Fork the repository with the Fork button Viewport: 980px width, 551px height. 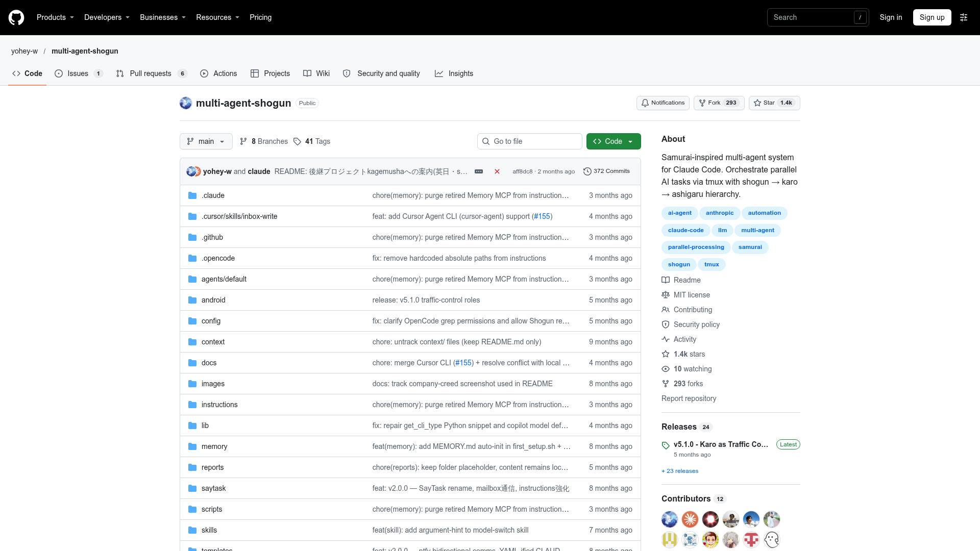[719, 103]
